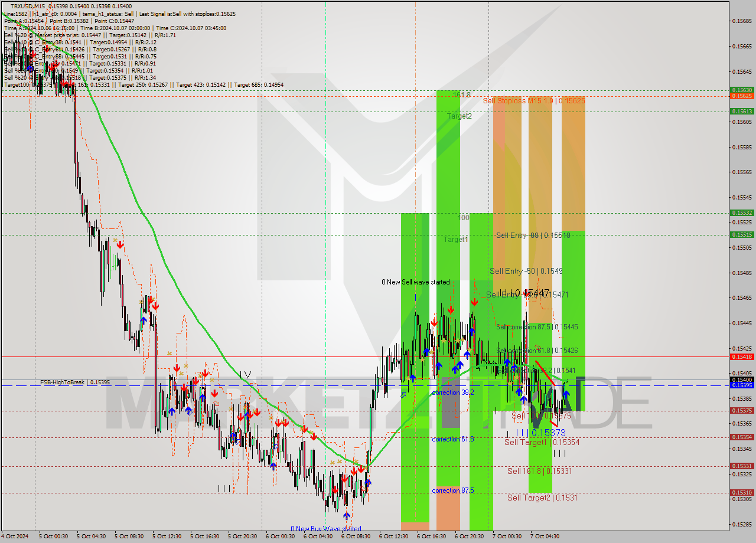Image resolution: width=756 pixels, height=543 pixels.
Task: Click the red 0.15310 price tag on axis
Action: [742, 492]
